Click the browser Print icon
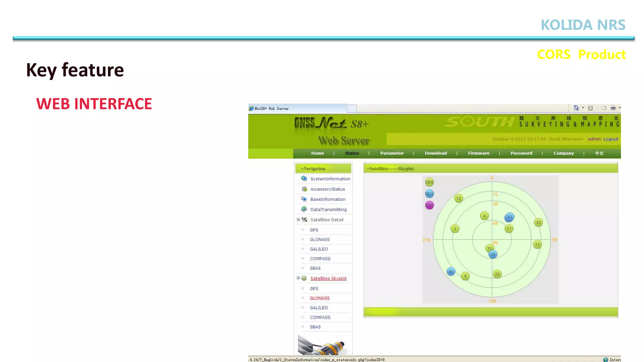The image size is (644, 362). (613, 108)
